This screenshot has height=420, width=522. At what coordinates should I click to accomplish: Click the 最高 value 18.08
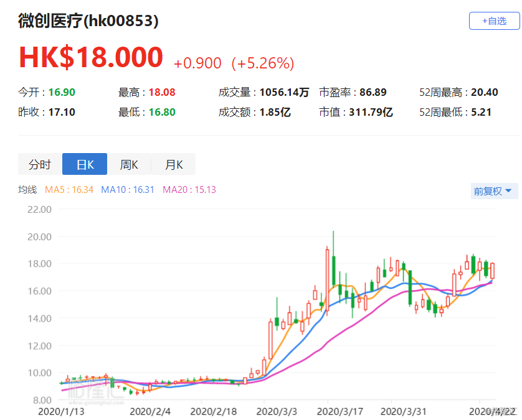pos(162,92)
